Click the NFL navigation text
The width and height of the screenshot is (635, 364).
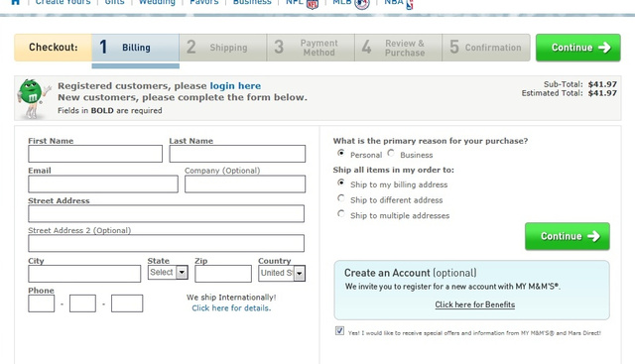click(295, 2)
